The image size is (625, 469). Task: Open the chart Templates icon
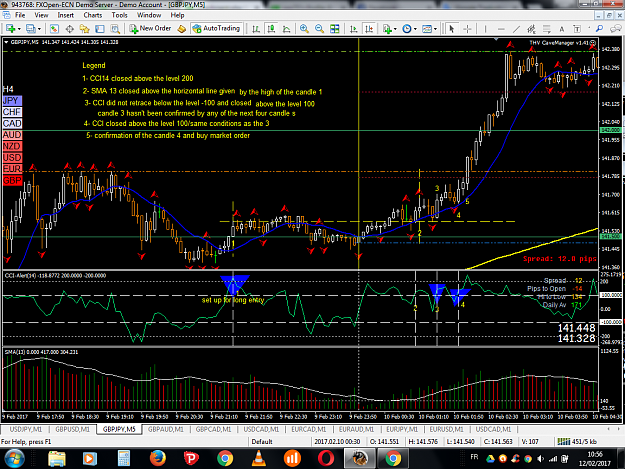426,29
